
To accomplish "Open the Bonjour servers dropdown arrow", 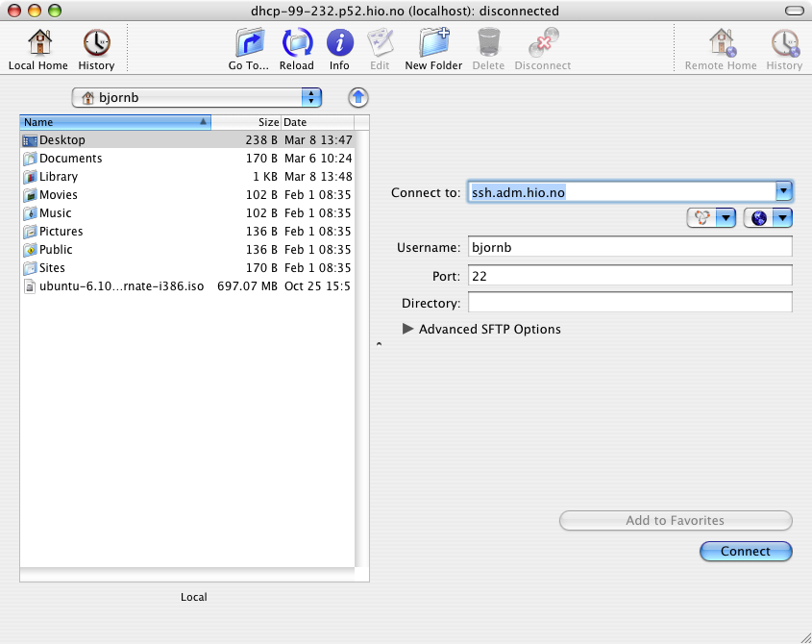I will 726,218.
